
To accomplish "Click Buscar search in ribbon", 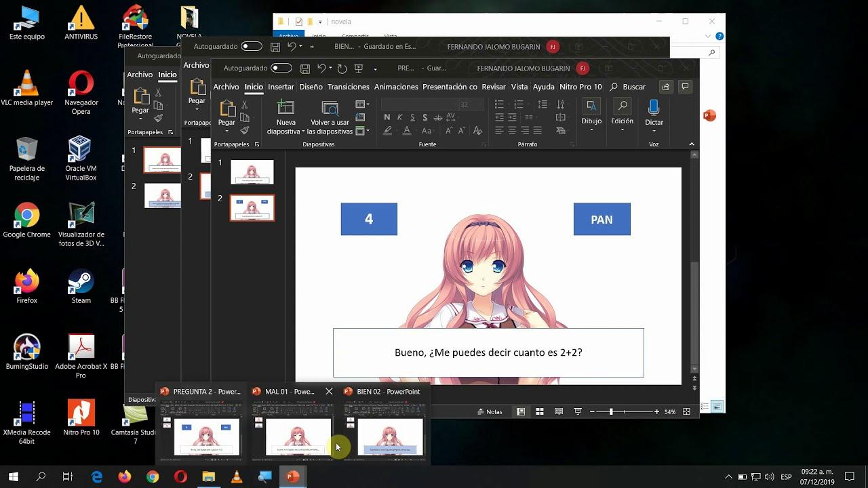I will coord(628,87).
